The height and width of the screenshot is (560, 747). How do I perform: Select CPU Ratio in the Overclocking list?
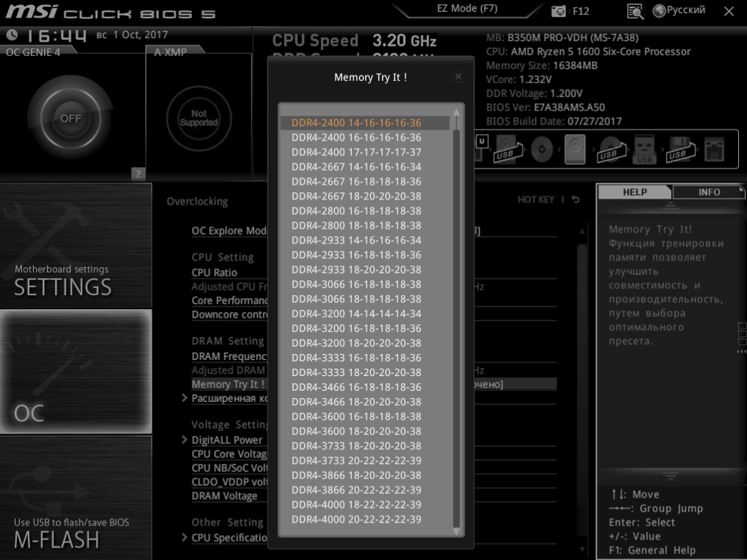214,272
